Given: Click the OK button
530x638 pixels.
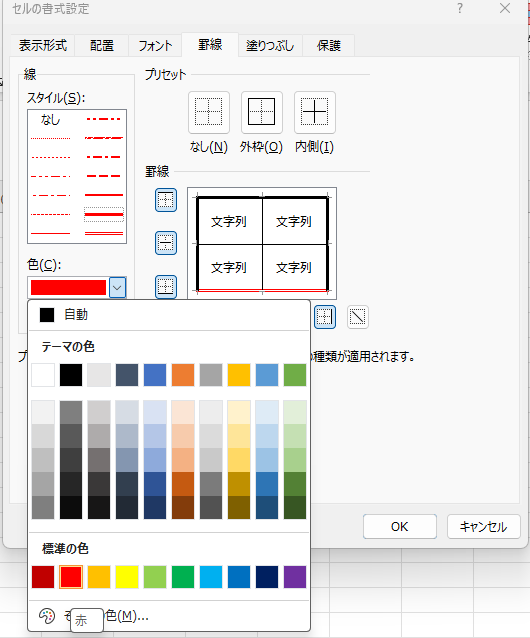Looking at the screenshot, I should [399, 527].
